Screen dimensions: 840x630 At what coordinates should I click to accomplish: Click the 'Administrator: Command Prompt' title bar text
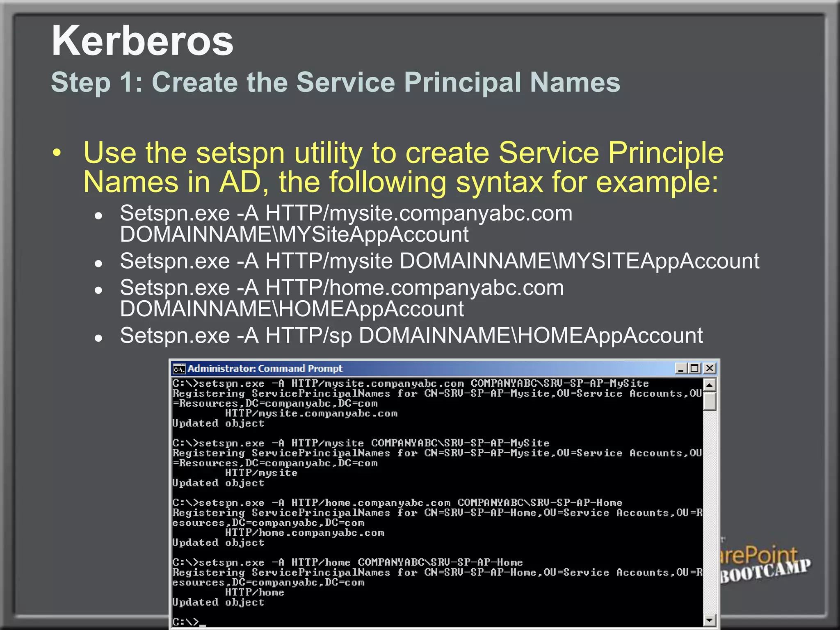pos(265,368)
